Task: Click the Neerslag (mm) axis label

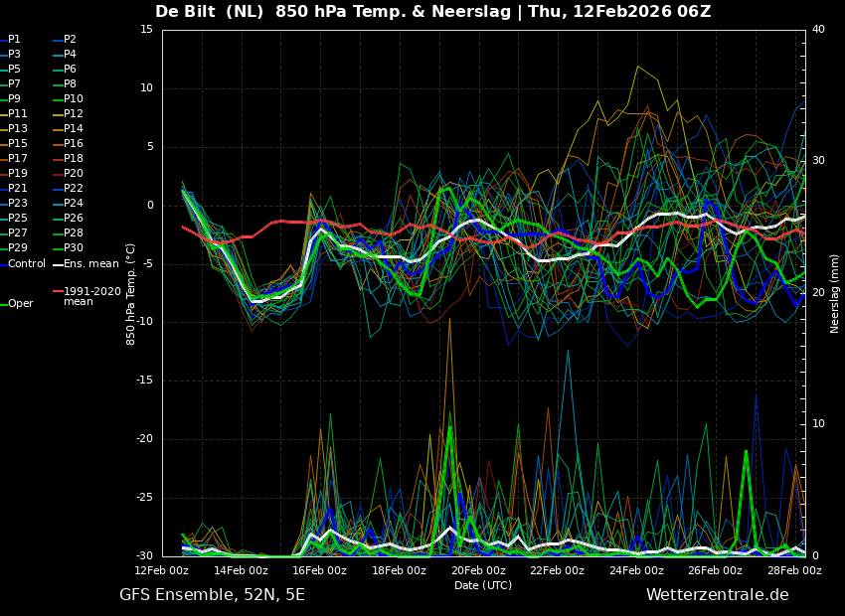Action: 835,293
